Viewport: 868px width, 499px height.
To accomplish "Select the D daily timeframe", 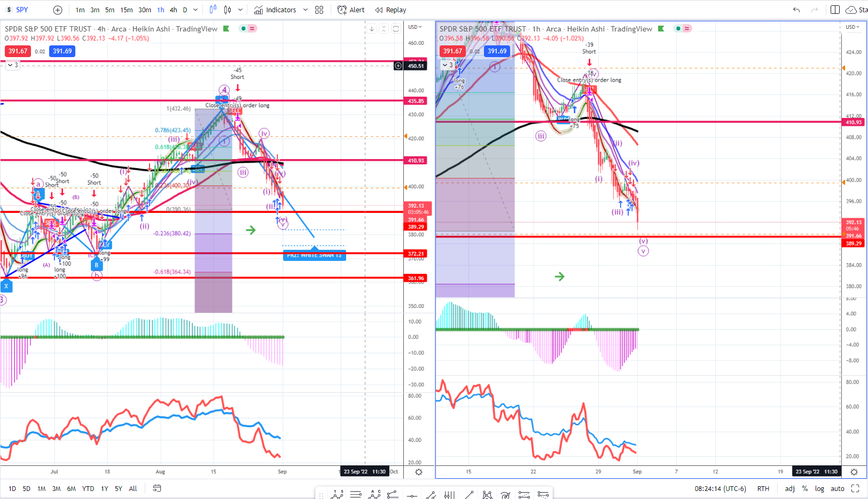I will coord(185,10).
